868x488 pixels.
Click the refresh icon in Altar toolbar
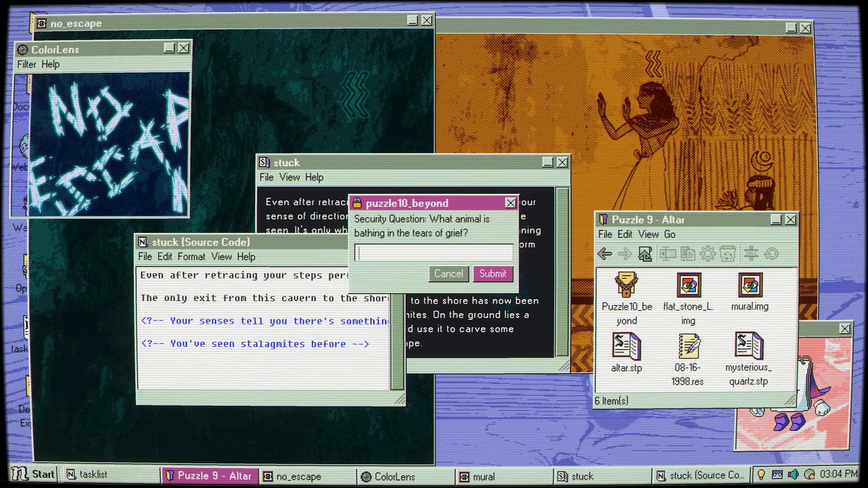click(771, 254)
